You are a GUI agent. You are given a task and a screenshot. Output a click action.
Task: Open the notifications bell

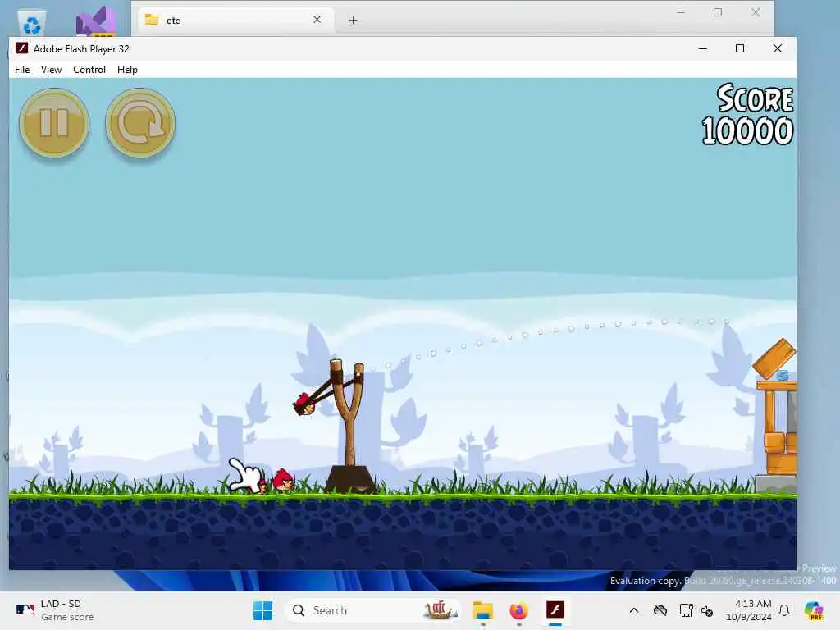point(784,610)
